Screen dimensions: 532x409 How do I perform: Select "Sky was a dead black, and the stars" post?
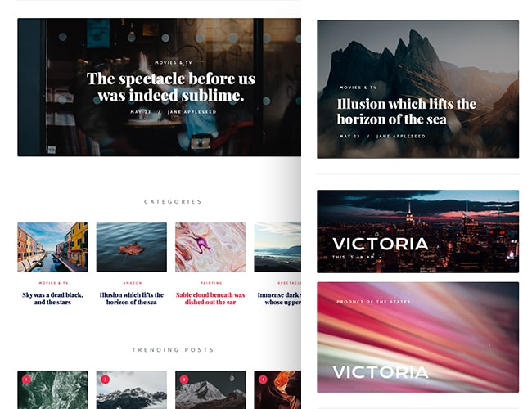point(52,299)
